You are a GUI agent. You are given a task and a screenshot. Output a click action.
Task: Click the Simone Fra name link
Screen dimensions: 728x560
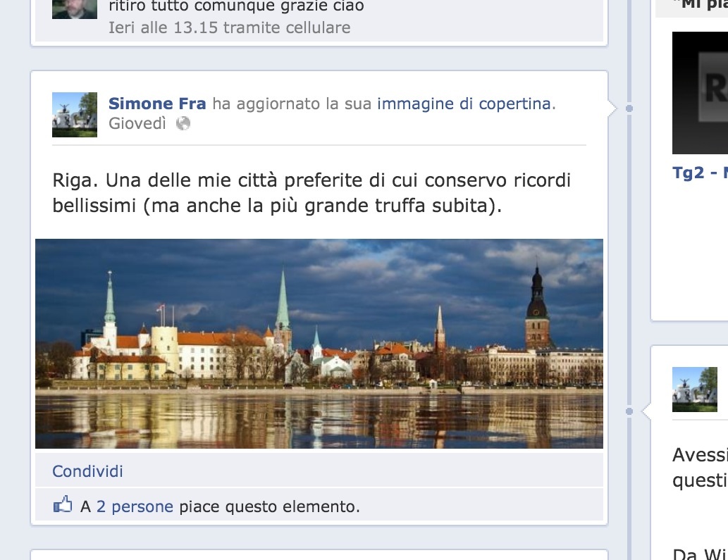(157, 104)
